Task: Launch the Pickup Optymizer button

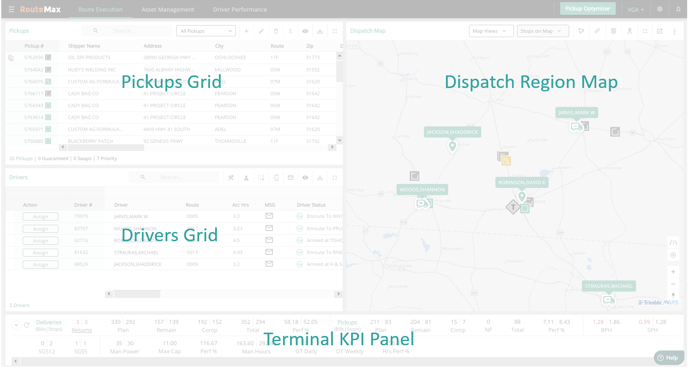Action: point(588,9)
